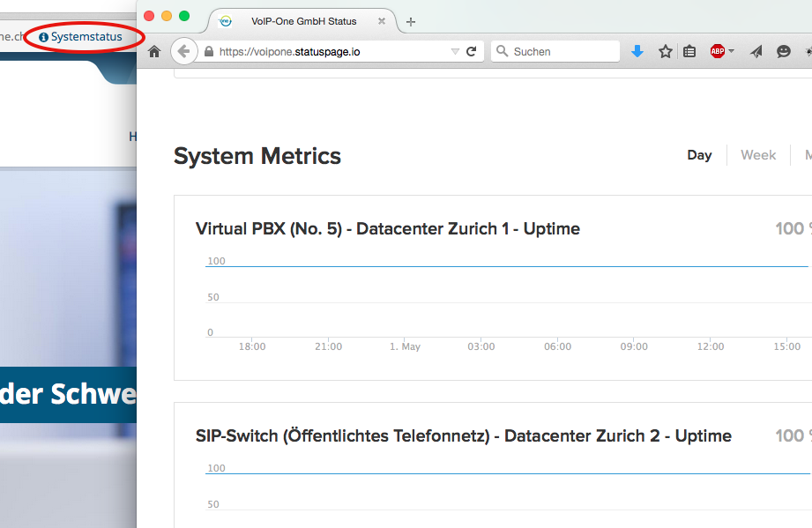
Task: Switch System Metrics to Week view
Action: tap(758, 155)
